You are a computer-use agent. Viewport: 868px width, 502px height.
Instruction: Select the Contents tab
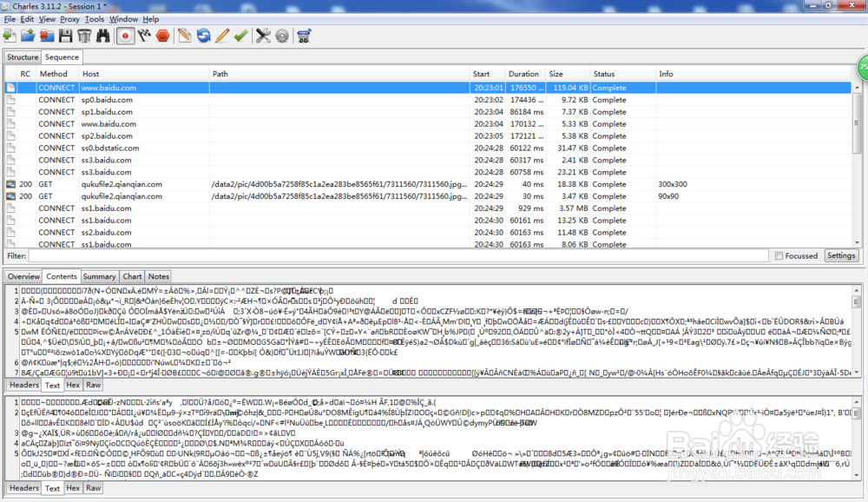tap(62, 276)
